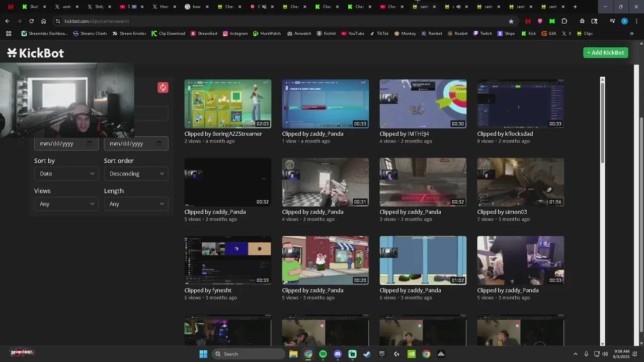The width and height of the screenshot is (644, 362).
Task: Open the Twitch bookmark
Action: 482,33
